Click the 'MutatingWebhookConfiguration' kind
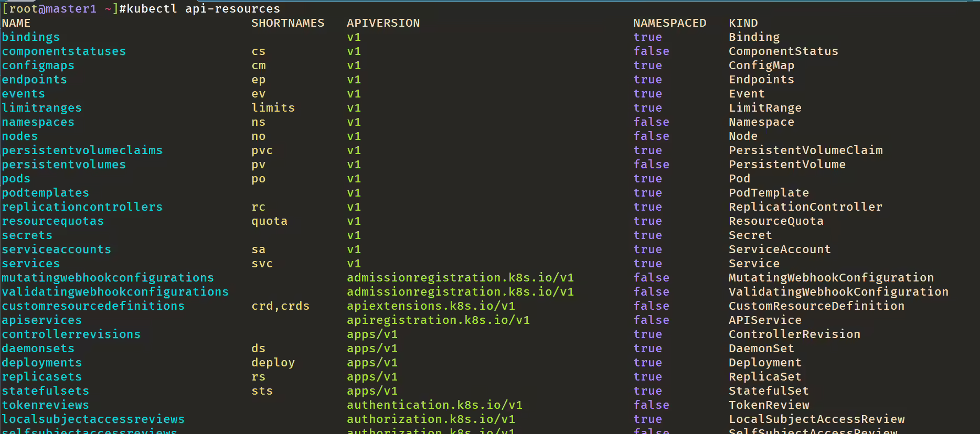This screenshot has height=434, width=980. (x=832, y=278)
